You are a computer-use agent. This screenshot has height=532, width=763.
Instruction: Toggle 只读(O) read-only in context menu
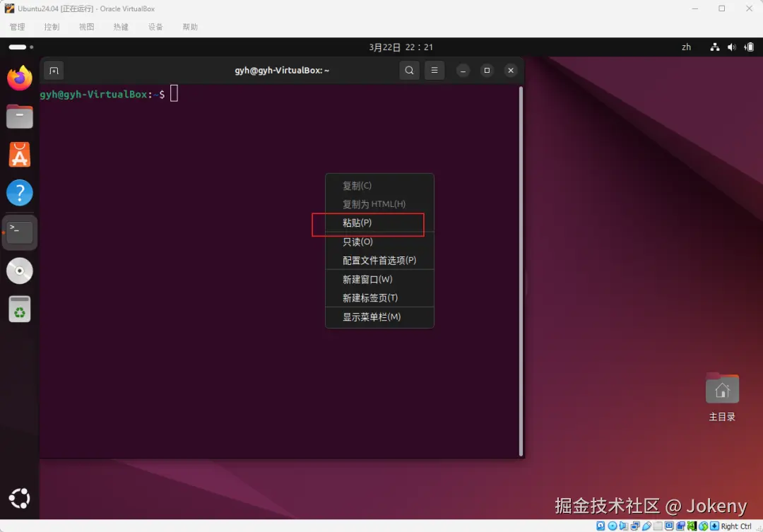379,242
